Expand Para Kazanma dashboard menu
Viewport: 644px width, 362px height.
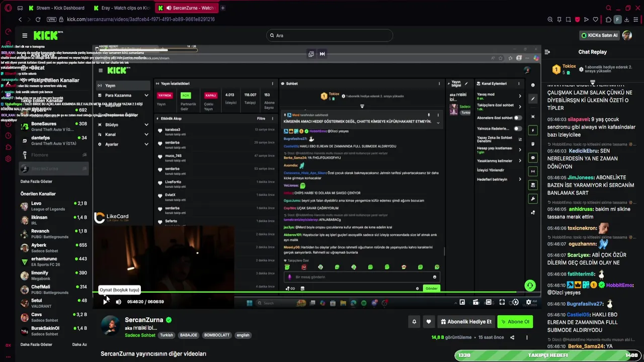click(123, 96)
